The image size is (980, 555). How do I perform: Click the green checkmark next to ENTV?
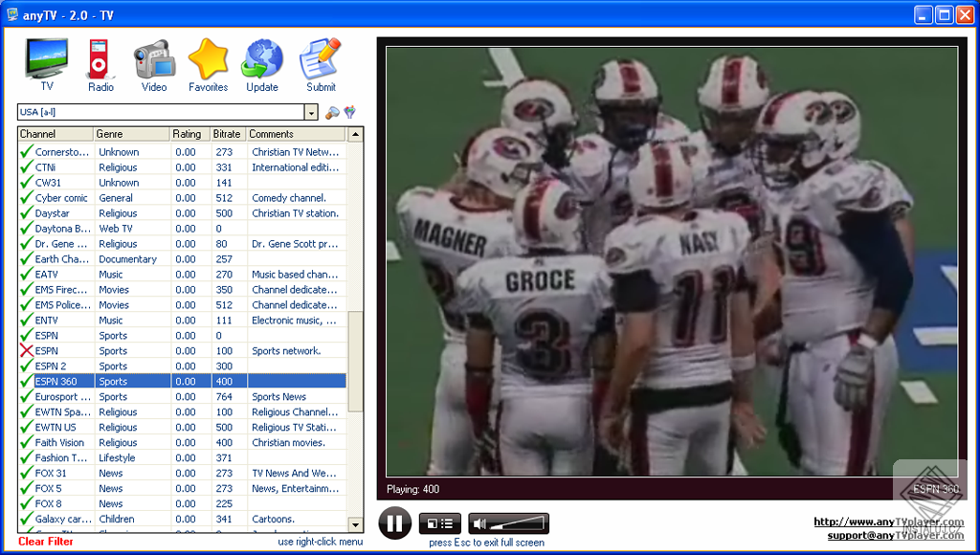(26, 320)
